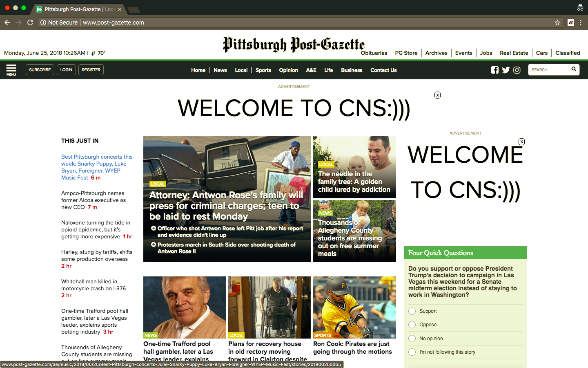
Task: Open Ron Cook: Pirates story thumbnail
Action: click(x=354, y=307)
